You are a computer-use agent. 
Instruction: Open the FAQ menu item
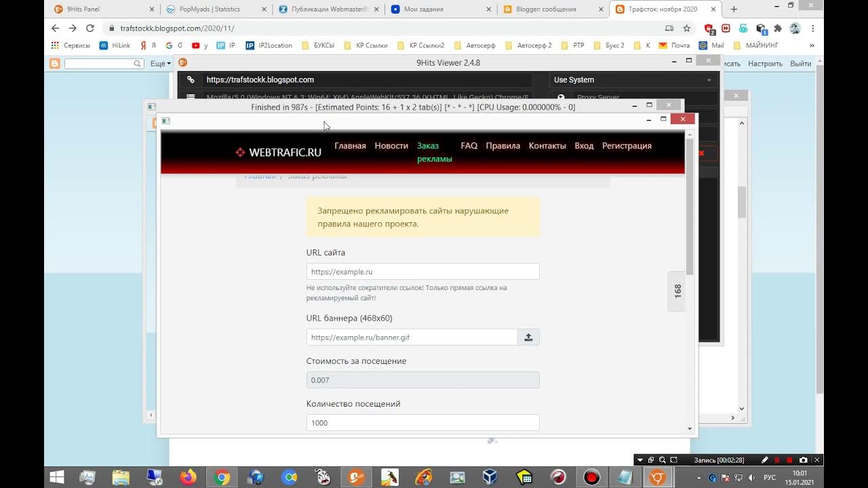tap(469, 146)
